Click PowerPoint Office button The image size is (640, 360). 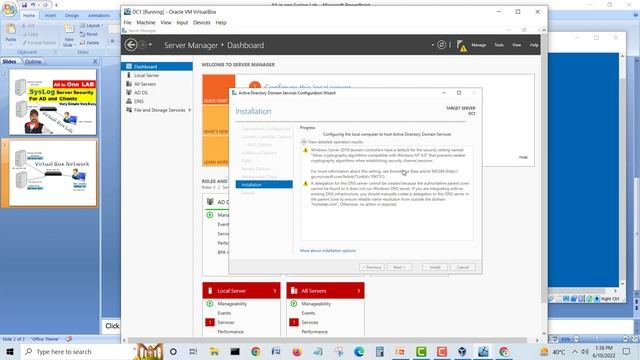coord(9,9)
